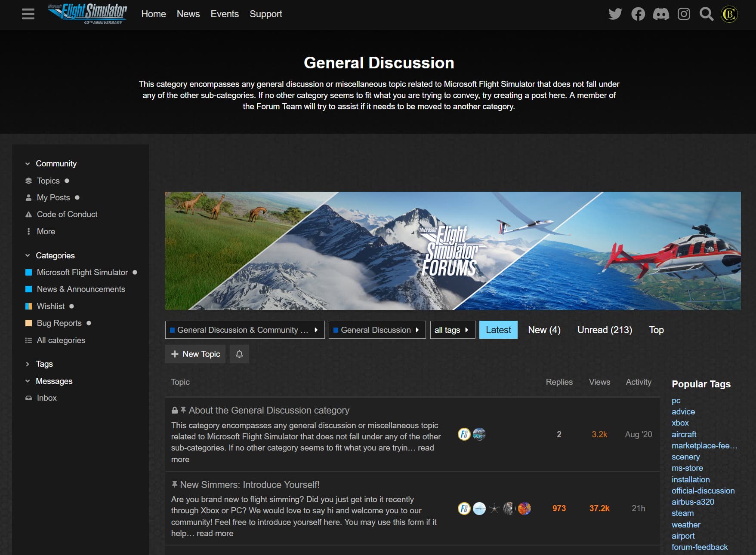756x555 pixels.
Task: Click read more on New Simmers excerpt
Action: click(215, 533)
